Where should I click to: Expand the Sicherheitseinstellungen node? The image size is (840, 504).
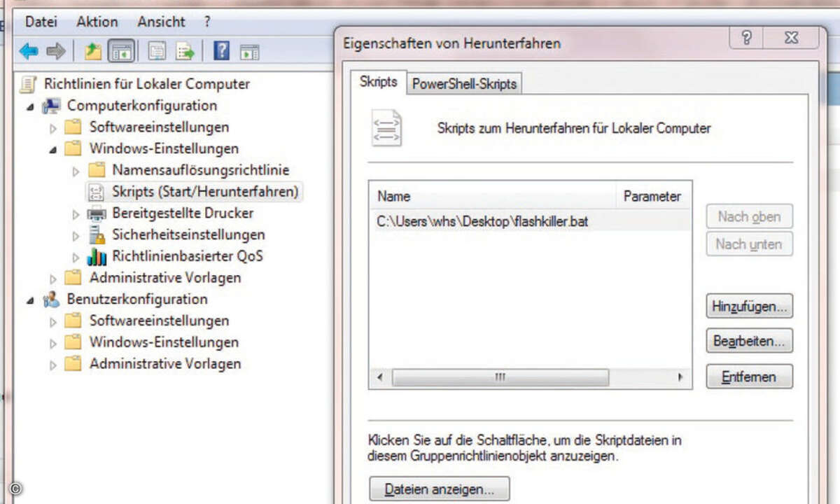[x=76, y=236]
